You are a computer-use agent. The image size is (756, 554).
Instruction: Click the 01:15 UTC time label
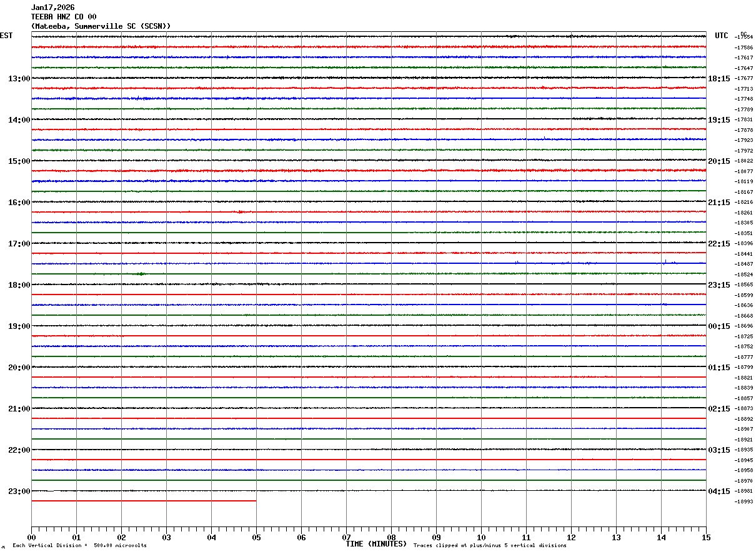[719, 368]
